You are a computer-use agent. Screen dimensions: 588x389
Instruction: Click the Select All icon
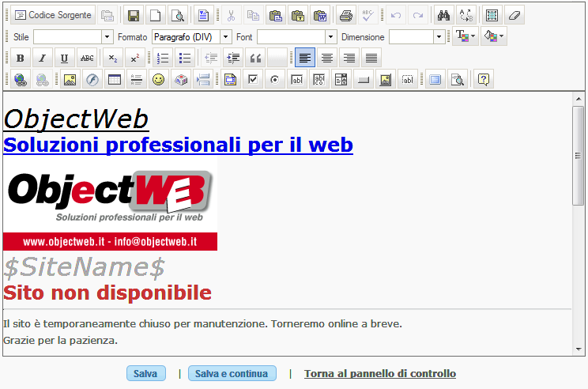tap(492, 15)
